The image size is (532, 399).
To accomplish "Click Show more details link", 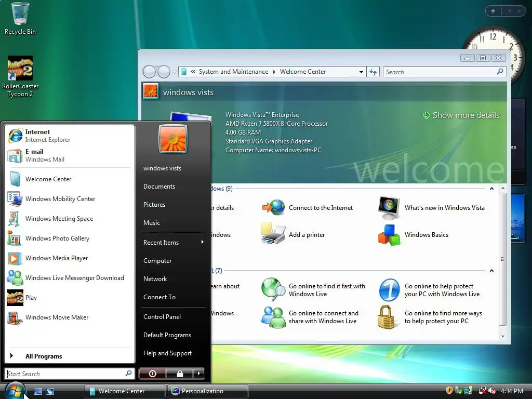I will tap(461, 115).
